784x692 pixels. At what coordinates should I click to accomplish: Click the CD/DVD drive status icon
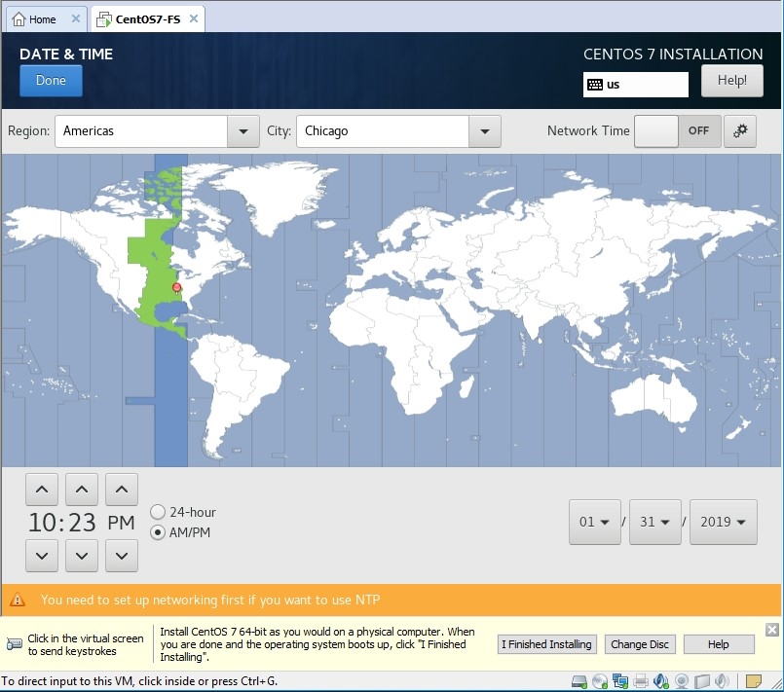600,681
